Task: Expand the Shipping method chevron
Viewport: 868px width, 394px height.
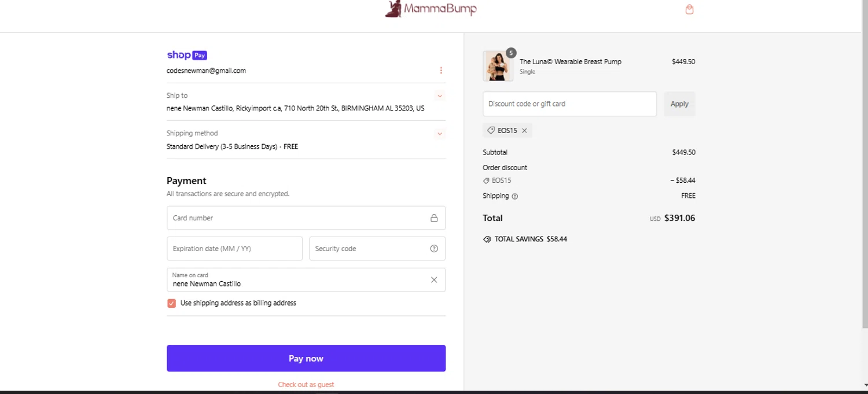Action: [x=440, y=134]
